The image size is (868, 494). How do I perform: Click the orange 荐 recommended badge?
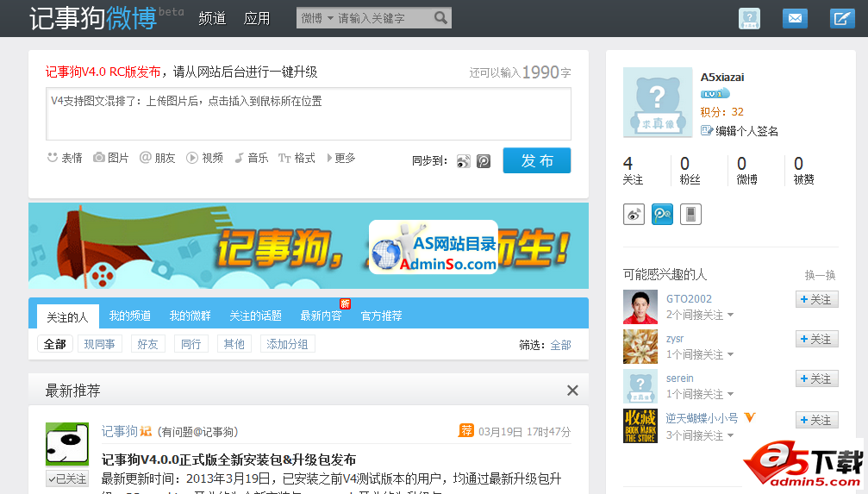point(466,430)
